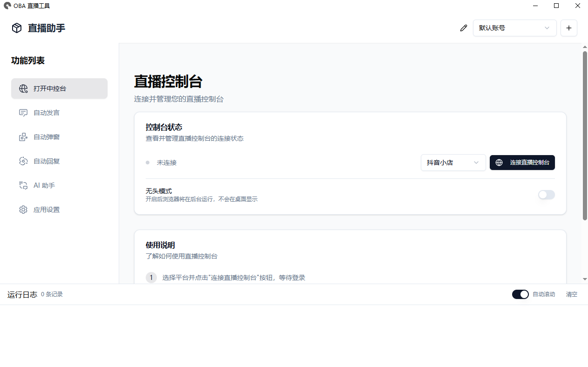
Task: Click the gear icon for 应用设置
Action: pyautogui.click(x=23, y=210)
